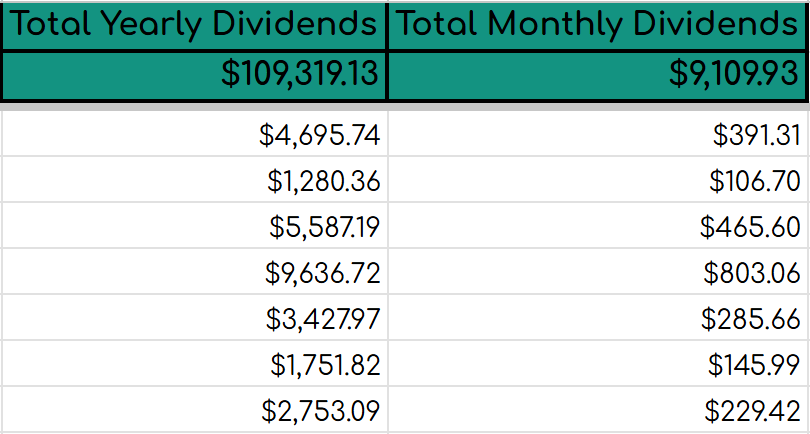The width and height of the screenshot is (810, 434).
Task: Pick the $803.06 monthly value cell
Action: (599, 271)
